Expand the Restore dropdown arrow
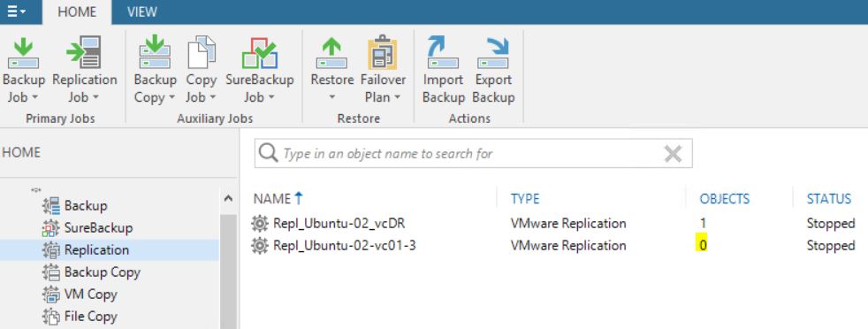868x329 pixels. [x=331, y=98]
